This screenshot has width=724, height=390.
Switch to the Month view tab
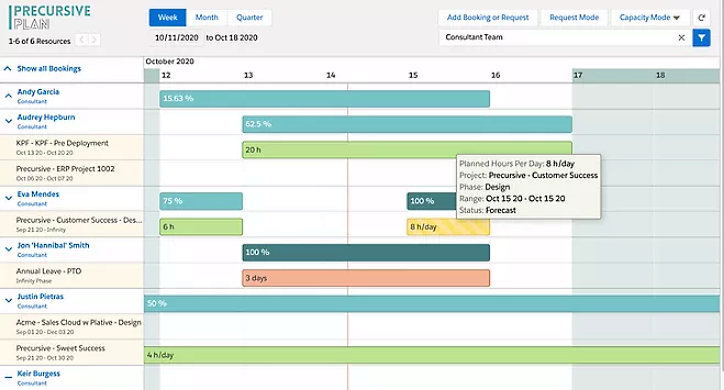pos(206,18)
